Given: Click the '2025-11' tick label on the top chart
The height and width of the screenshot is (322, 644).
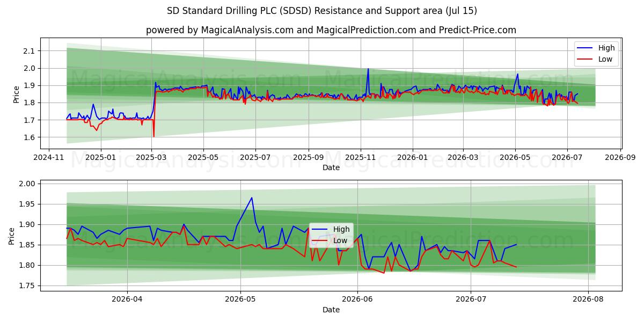Looking at the screenshot, I should coord(360,157).
